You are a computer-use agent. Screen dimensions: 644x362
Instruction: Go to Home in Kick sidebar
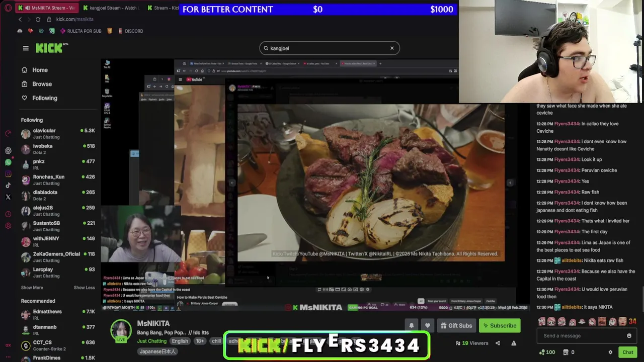coord(34,70)
